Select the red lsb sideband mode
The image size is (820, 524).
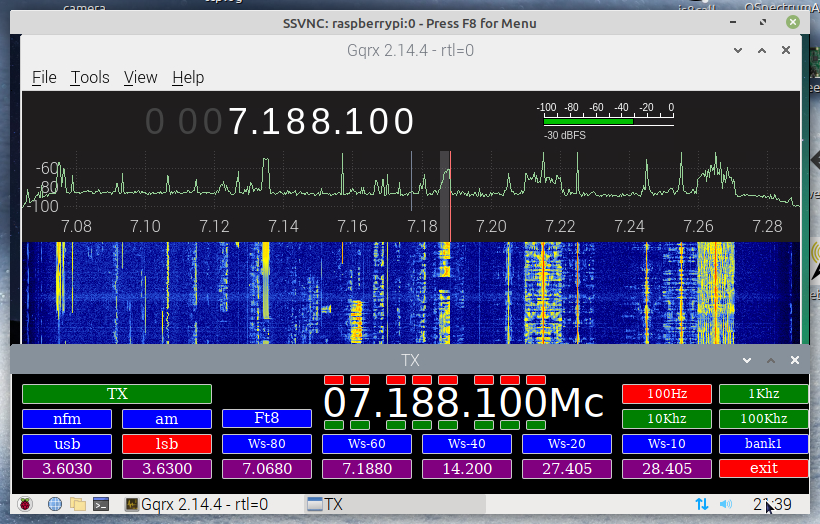coord(167,444)
